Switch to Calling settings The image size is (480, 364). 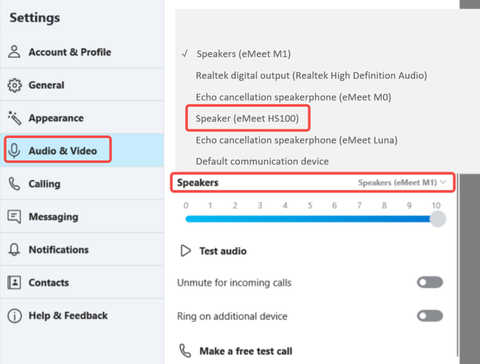(x=82, y=184)
